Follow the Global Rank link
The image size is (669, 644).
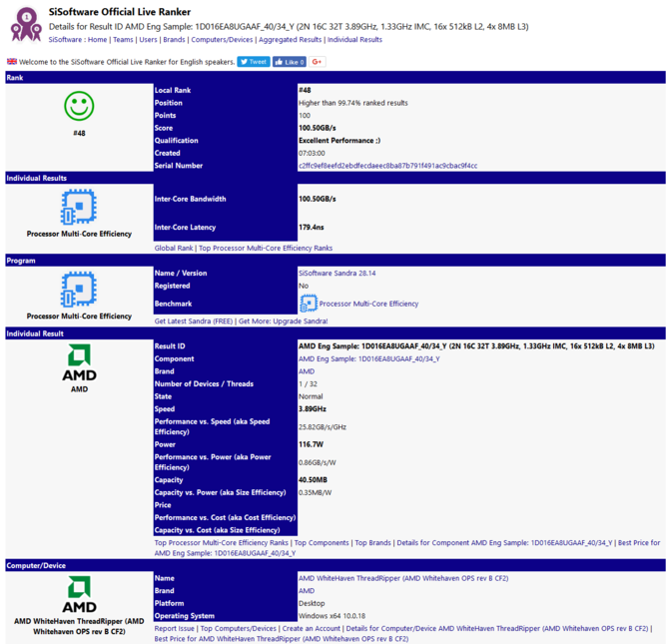[x=174, y=248]
